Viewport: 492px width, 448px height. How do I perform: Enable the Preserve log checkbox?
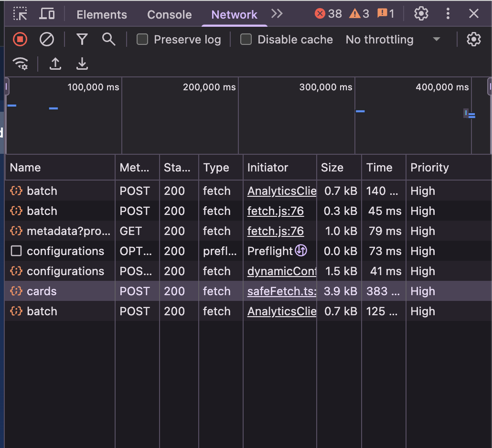[x=142, y=40]
